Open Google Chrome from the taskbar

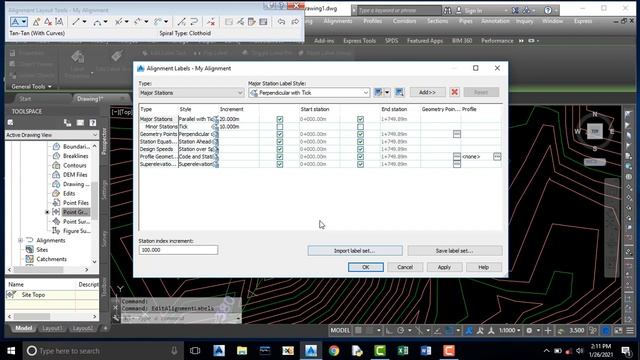pyautogui.click(x=334, y=351)
